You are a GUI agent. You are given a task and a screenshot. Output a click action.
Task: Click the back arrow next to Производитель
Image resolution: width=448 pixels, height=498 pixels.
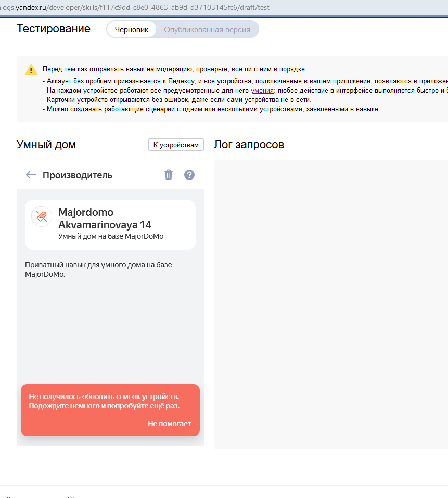click(31, 175)
